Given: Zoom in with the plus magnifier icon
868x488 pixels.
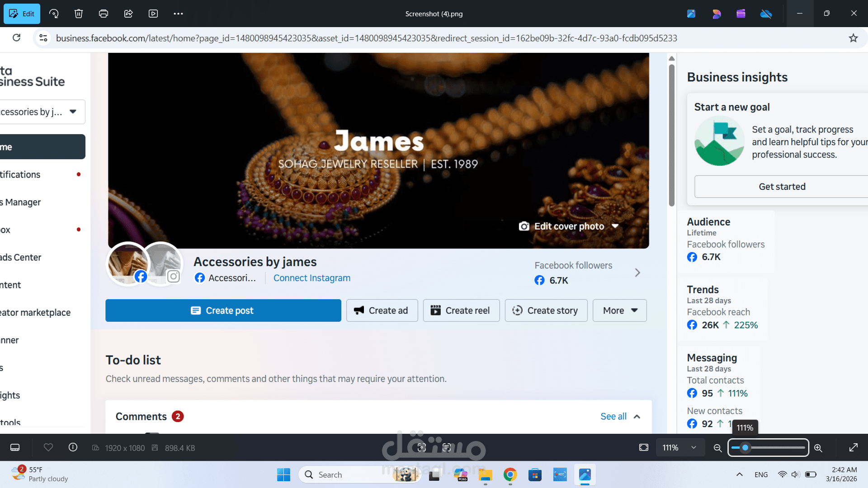Looking at the screenshot, I should pyautogui.click(x=818, y=448).
